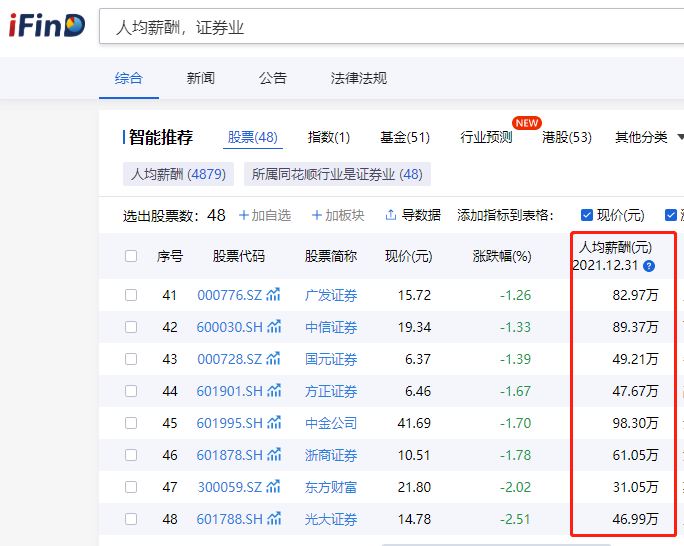Click the iFinD logo
This screenshot has height=546, width=684.
click(47, 26)
